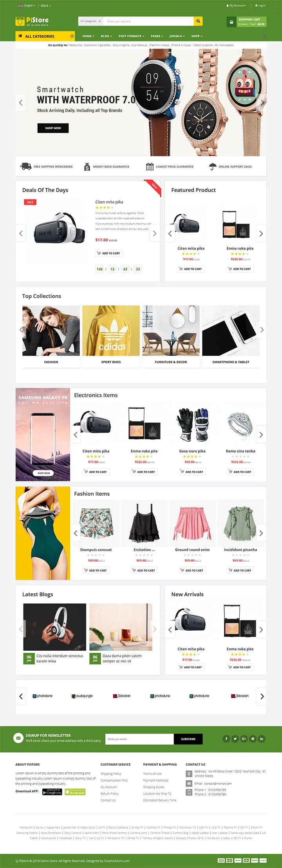Screen dimensions: 282x868
Task: Expand the All Categories search dropdown
Action: tap(90, 21)
